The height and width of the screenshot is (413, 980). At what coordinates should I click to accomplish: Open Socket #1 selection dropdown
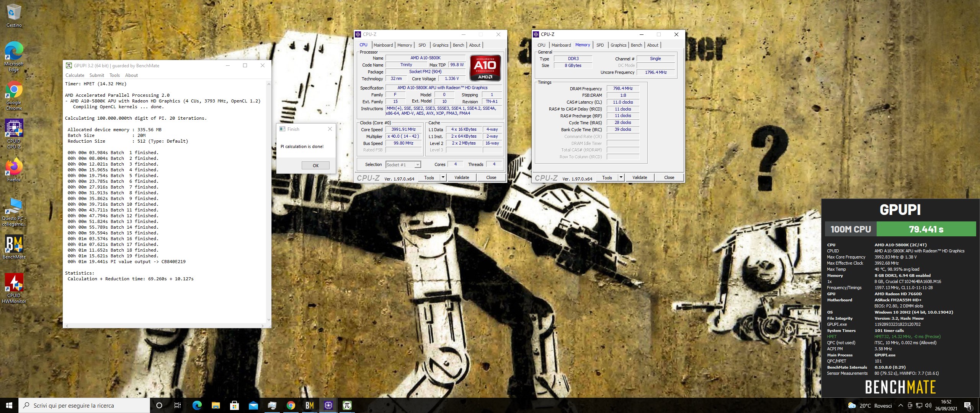[403, 165]
